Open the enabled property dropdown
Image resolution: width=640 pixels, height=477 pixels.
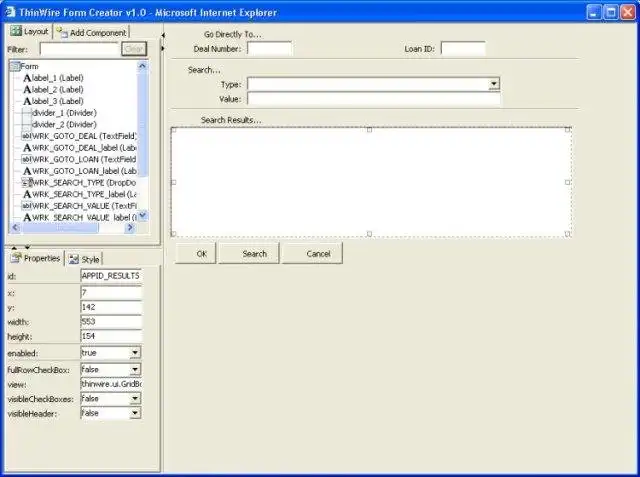click(x=135, y=353)
